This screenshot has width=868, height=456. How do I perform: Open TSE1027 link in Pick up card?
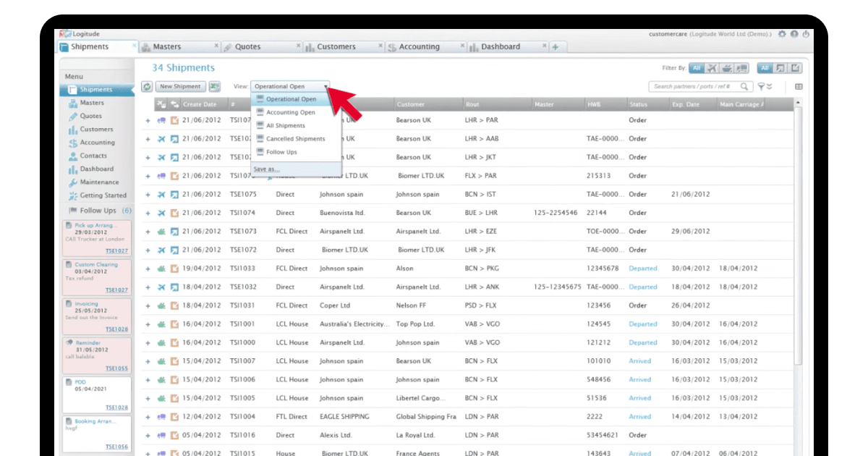coord(116,251)
